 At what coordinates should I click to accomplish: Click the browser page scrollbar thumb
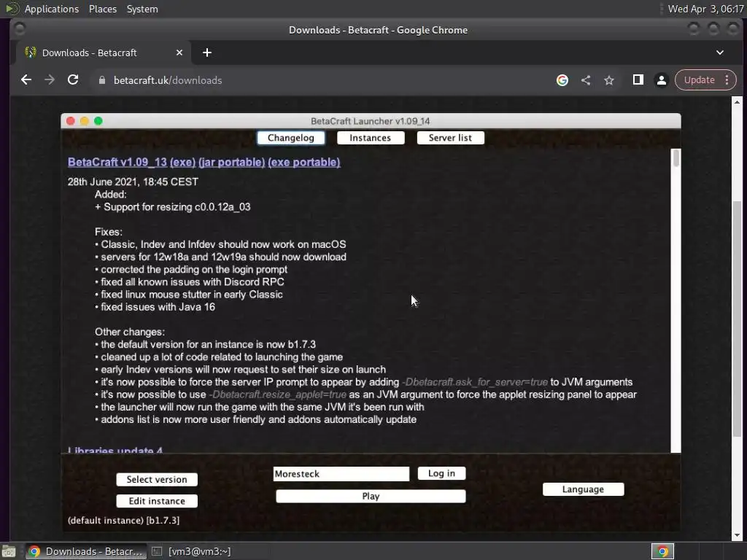[x=737, y=319]
